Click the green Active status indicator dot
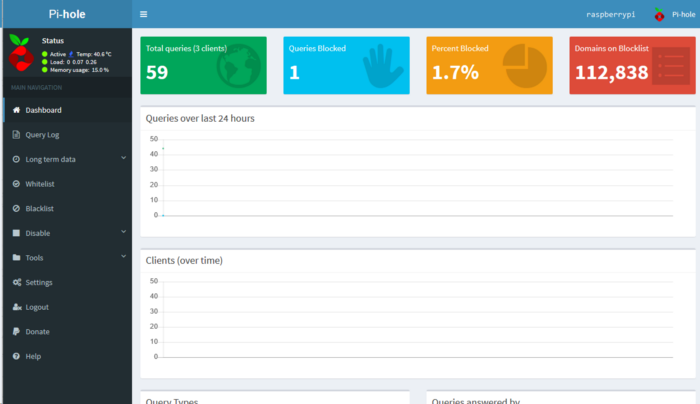The image size is (700, 404). point(45,54)
